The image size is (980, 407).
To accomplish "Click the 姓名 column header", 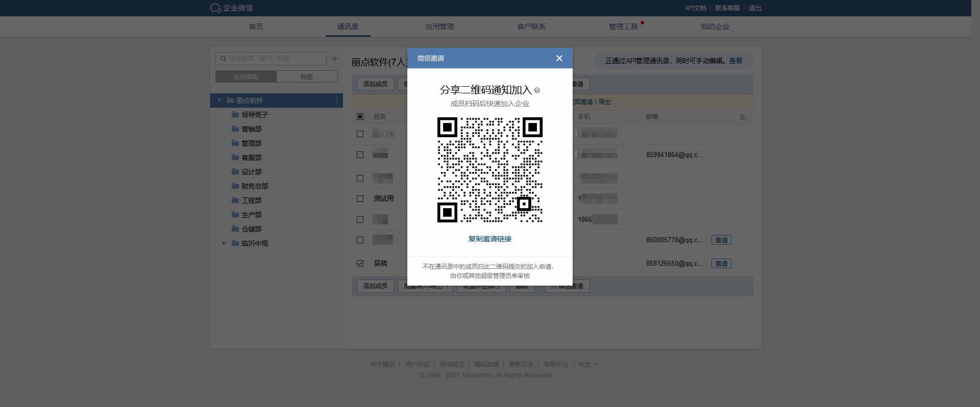I will coord(380,117).
